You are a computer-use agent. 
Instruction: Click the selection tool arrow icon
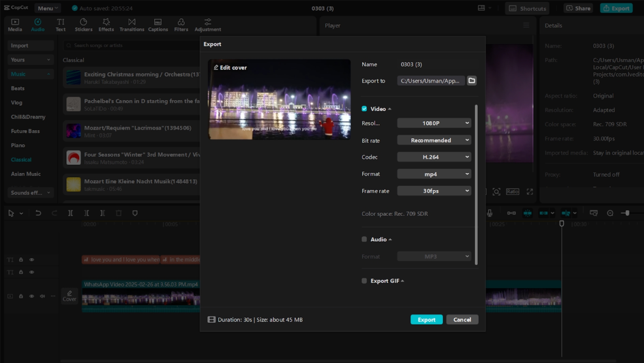(x=11, y=213)
